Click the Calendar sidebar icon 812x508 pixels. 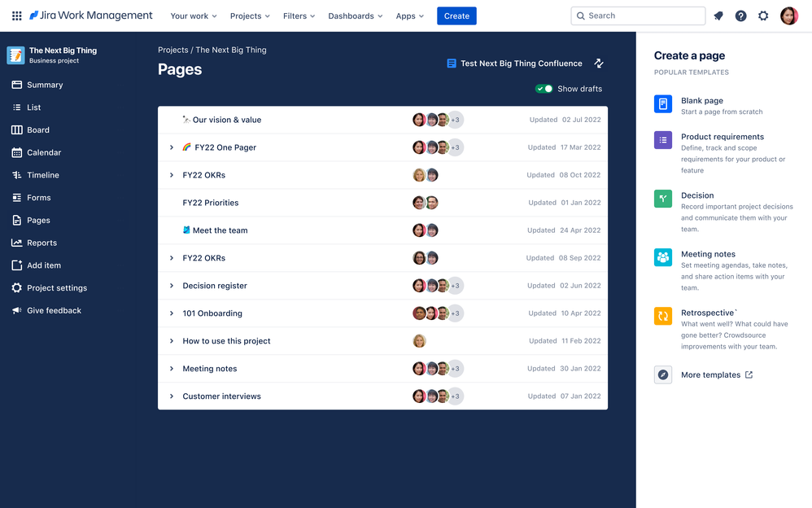[x=16, y=152]
